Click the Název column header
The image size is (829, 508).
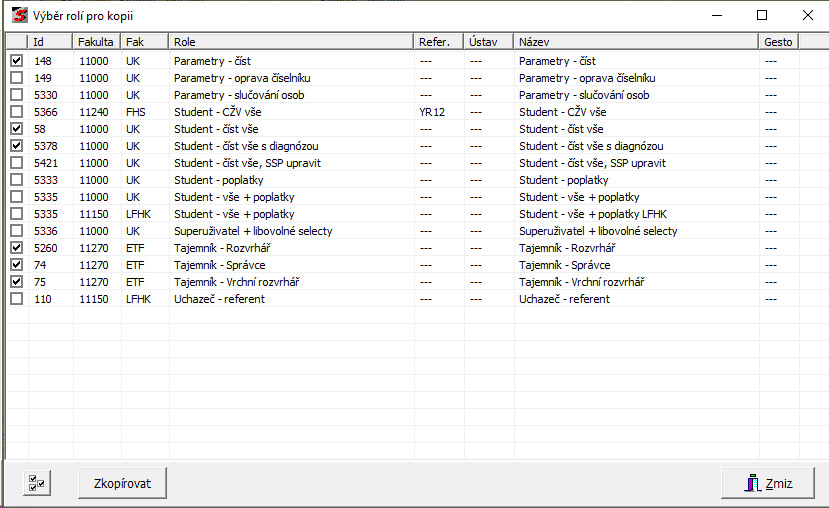point(635,42)
